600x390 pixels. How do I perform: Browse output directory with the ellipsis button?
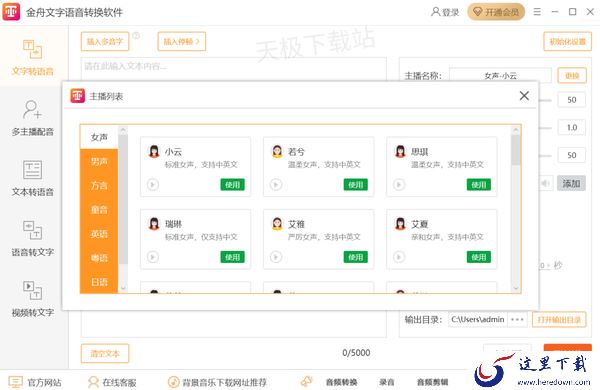coord(517,320)
